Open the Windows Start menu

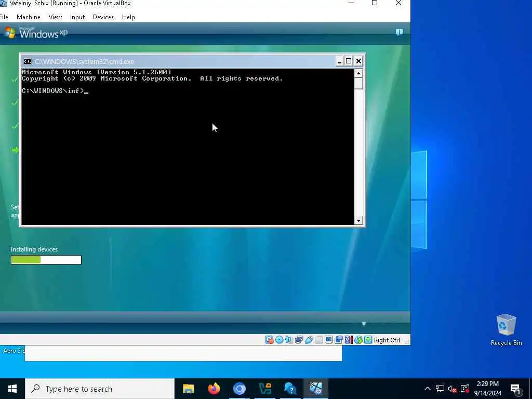(12, 389)
